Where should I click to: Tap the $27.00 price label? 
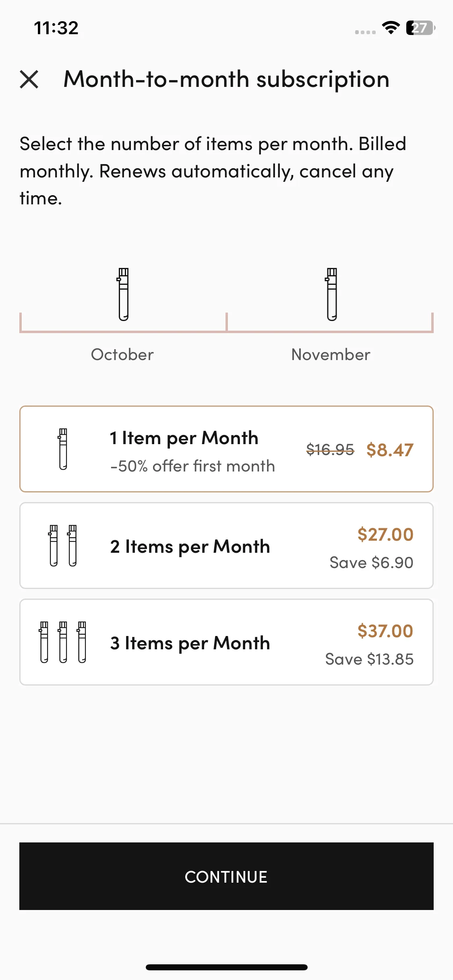click(385, 534)
